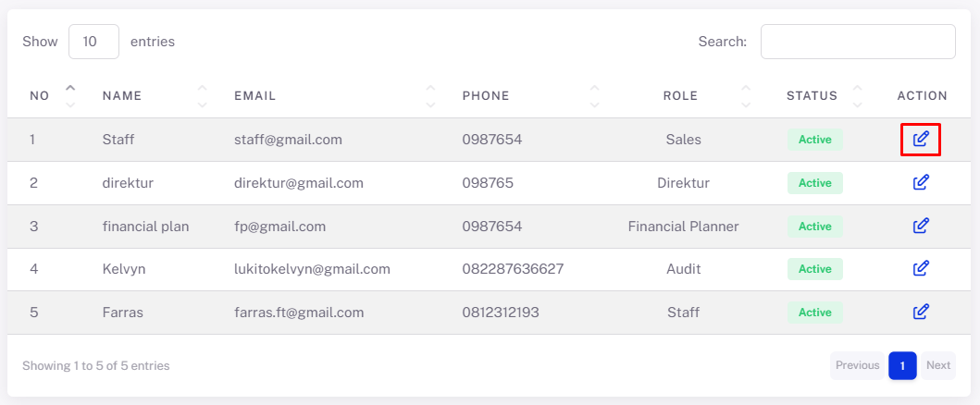980x405 pixels.
Task: Sort by NAME column arrows
Action: (x=202, y=95)
